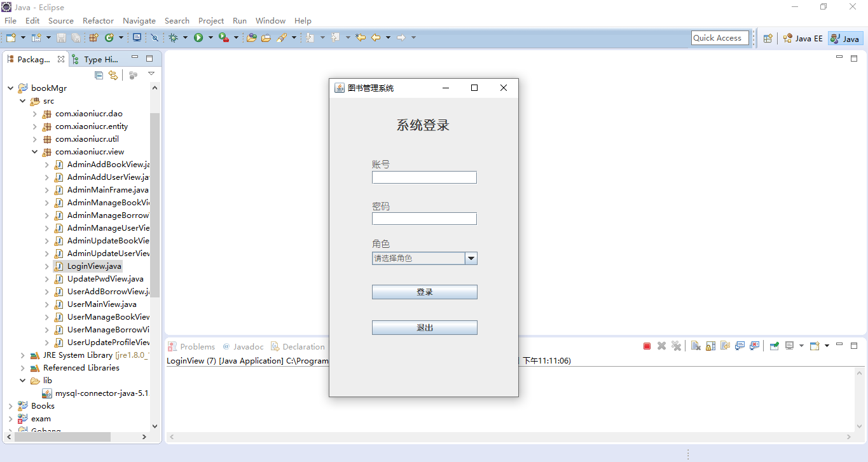Image resolution: width=868 pixels, height=462 pixels.
Task: Open the Window menu
Action: tap(270, 20)
